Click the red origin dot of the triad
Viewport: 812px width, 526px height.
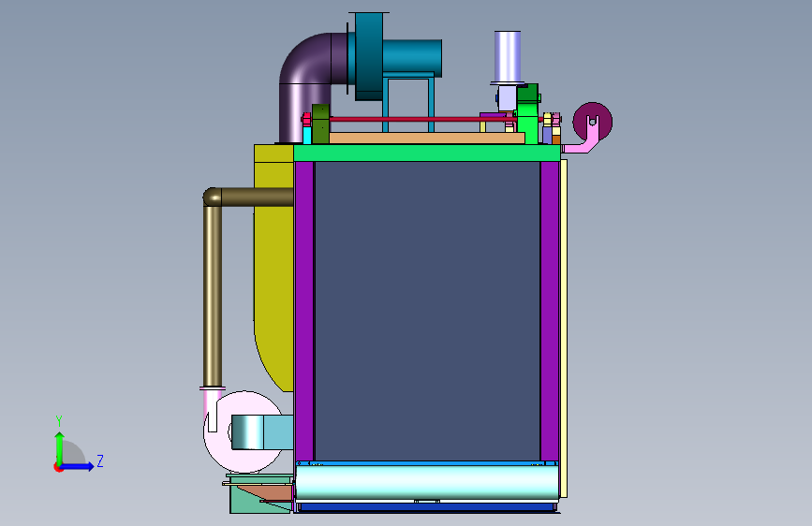(58, 468)
